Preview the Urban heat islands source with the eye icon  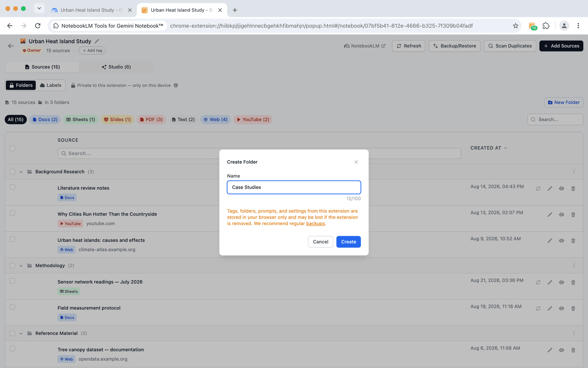click(x=561, y=241)
